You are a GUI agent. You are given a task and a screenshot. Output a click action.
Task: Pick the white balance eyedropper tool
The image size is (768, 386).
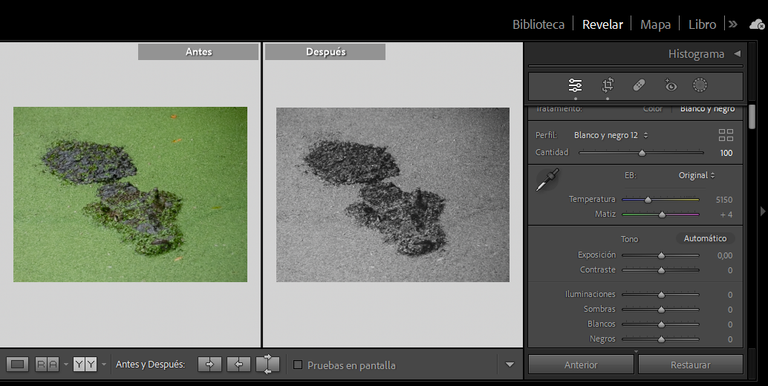[547, 180]
